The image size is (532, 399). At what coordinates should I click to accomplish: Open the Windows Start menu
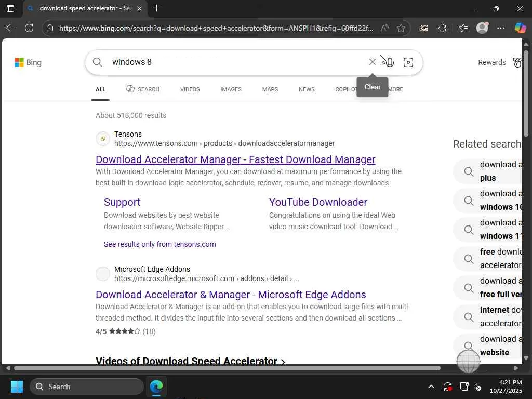pos(17,387)
